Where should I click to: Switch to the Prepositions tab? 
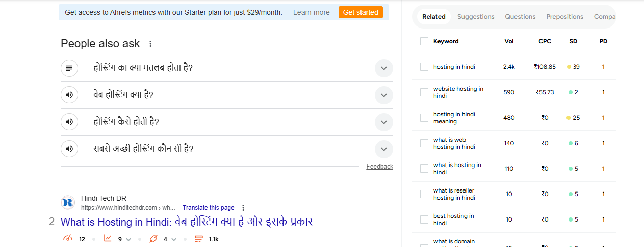[564, 17]
